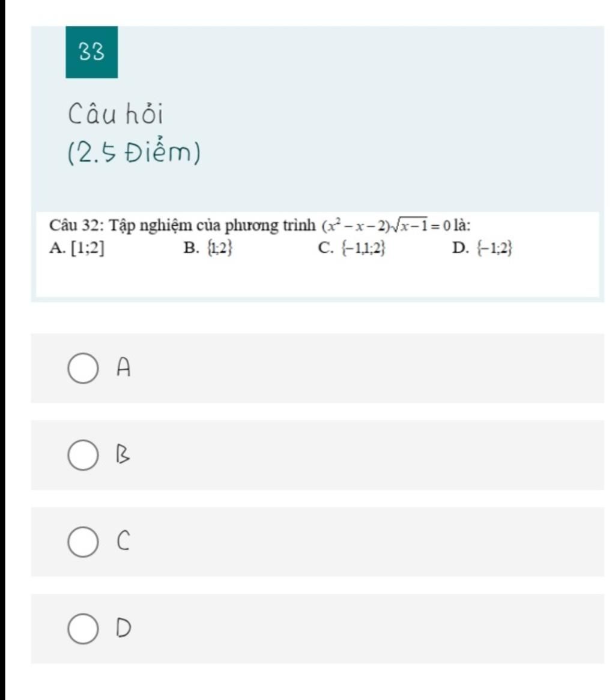Click the equation with square root
This screenshot has height=700, width=615.
point(386,226)
